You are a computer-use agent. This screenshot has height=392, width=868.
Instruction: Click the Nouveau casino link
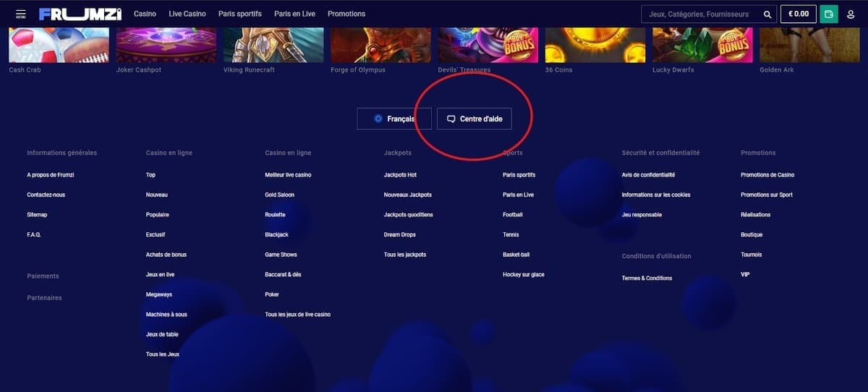(x=157, y=195)
